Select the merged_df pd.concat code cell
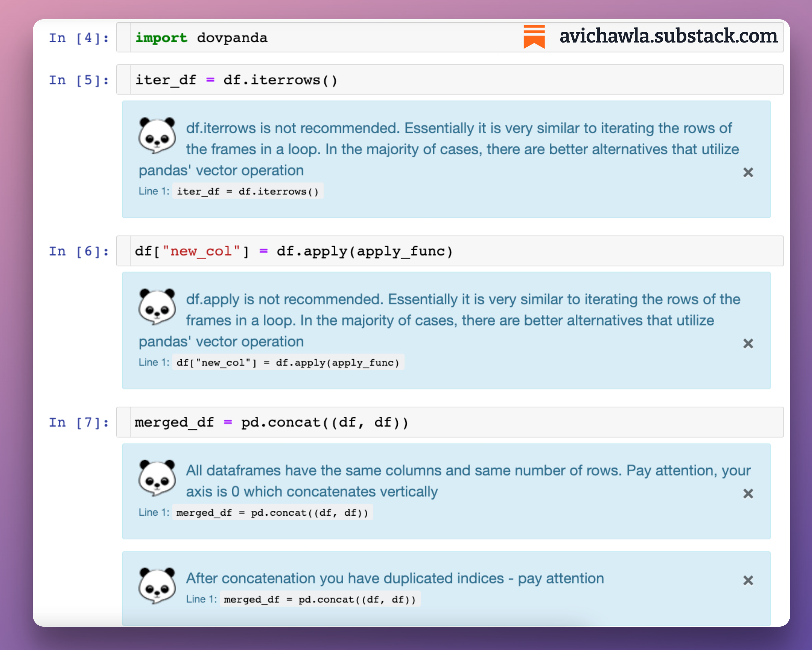This screenshot has height=650, width=812. point(490,422)
